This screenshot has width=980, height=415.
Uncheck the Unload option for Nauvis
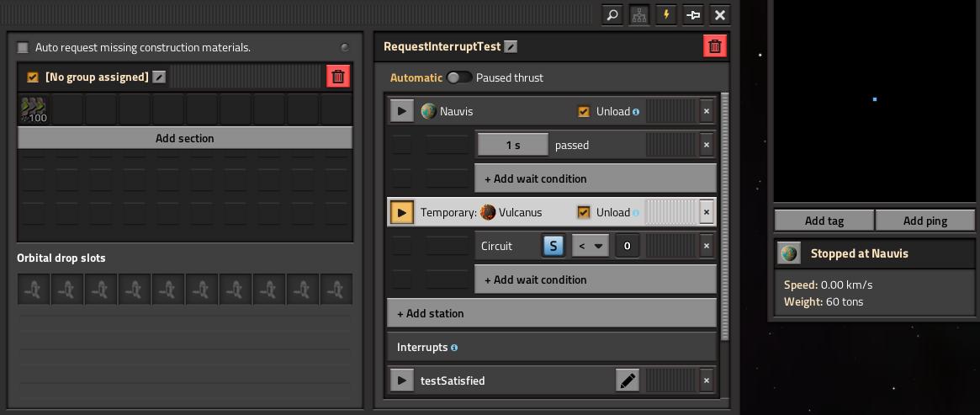coord(583,111)
